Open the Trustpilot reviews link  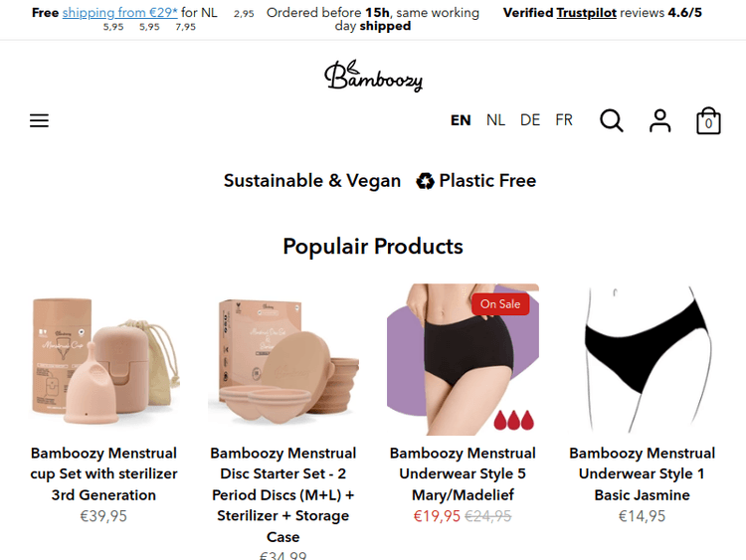click(x=587, y=12)
